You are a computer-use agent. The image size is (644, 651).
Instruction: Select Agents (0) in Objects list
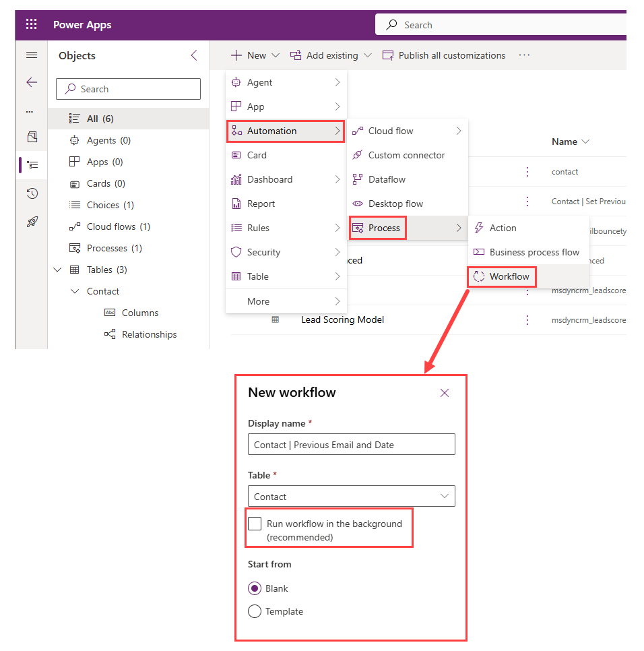[x=129, y=140]
